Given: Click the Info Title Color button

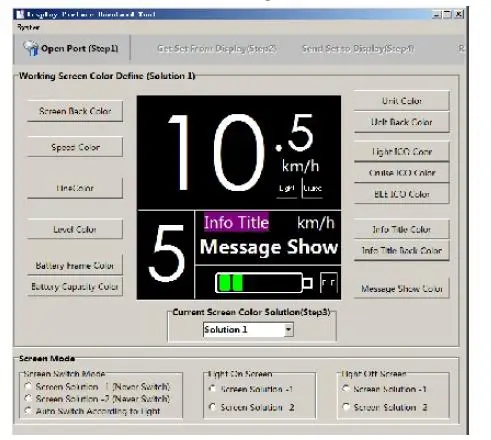Looking at the screenshot, I should point(402,229).
